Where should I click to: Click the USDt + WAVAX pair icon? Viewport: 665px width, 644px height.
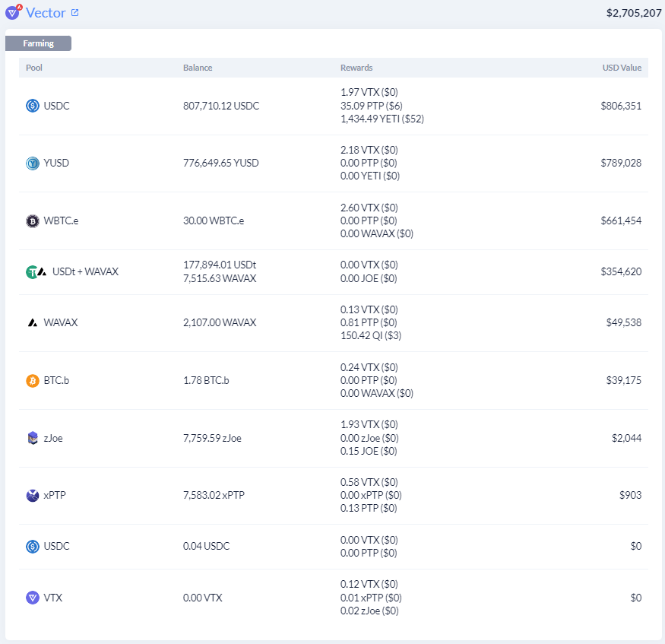[x=36, y=272]
